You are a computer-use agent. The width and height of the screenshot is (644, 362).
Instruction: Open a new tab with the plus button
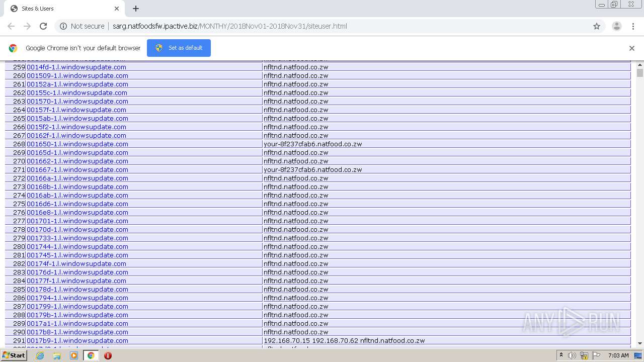click(136, 9)
